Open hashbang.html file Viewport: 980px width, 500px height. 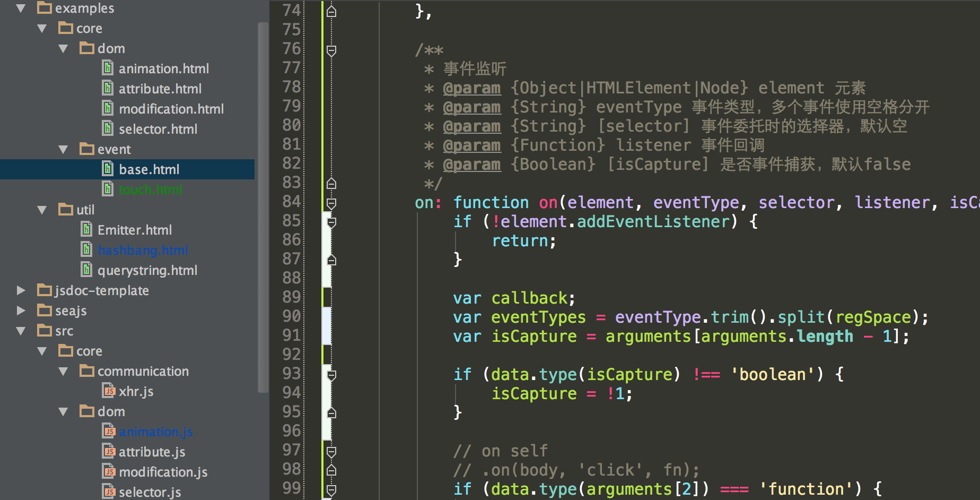pyautogui.click(x=143, y=250)
